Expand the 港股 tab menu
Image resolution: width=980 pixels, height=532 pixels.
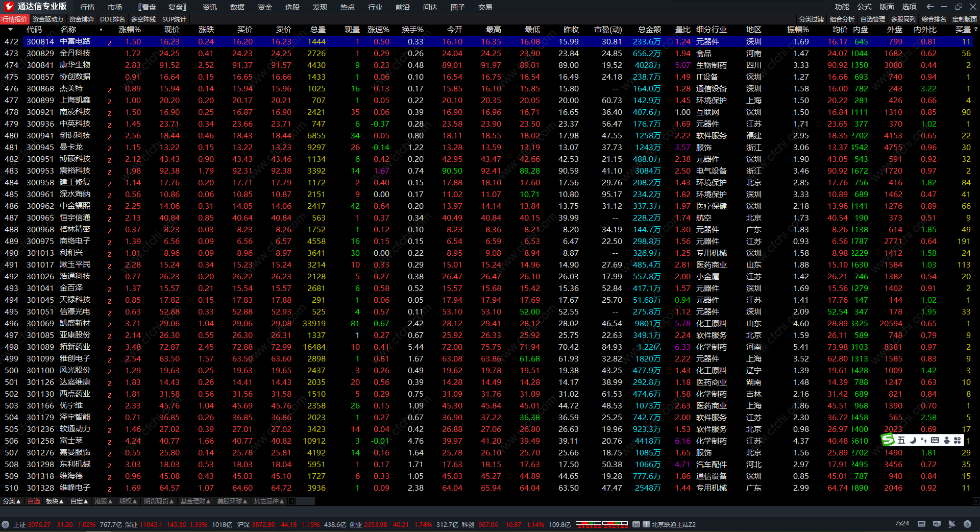coord(104,501)
